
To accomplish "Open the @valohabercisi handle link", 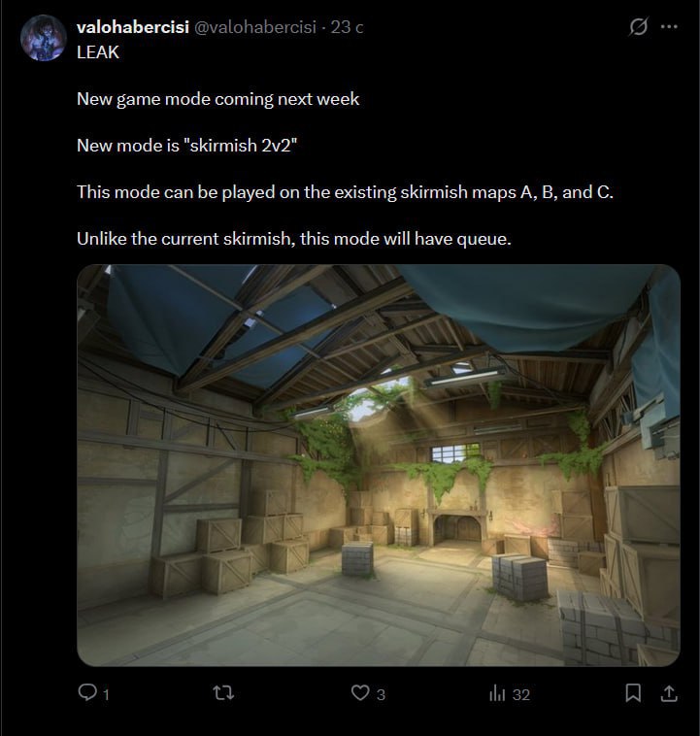I will [x=255, y=27].
